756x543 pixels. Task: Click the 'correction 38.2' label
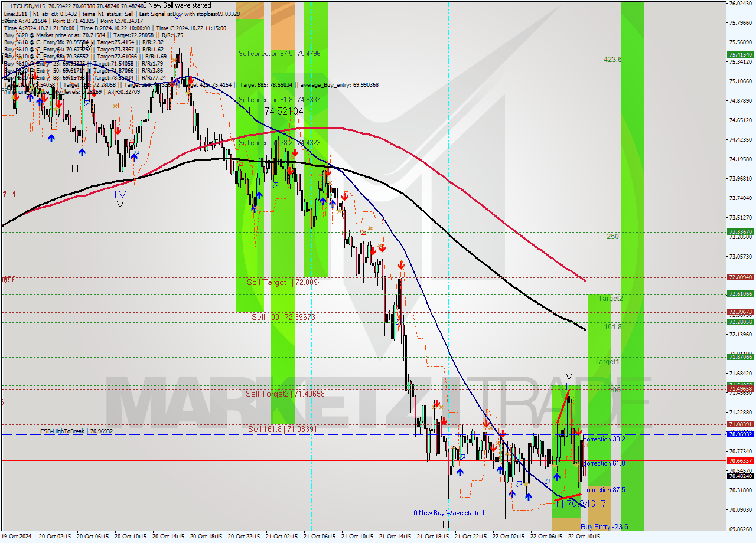604,439
